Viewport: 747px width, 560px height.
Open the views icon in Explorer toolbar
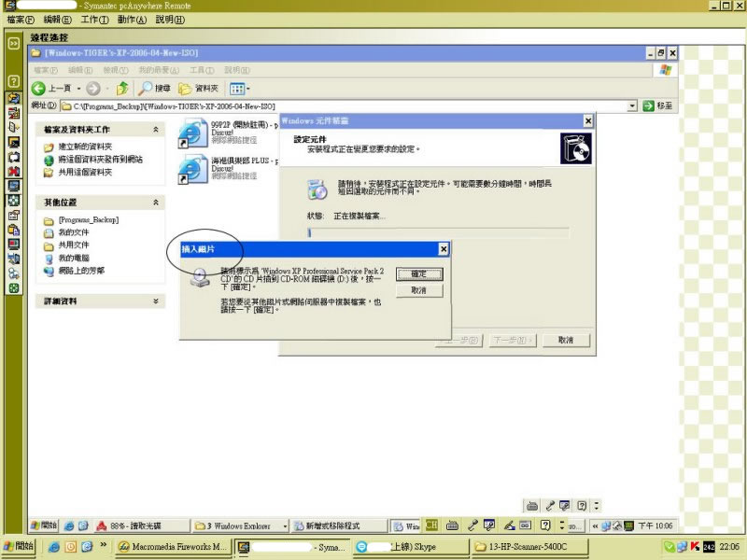click(237, 89)
